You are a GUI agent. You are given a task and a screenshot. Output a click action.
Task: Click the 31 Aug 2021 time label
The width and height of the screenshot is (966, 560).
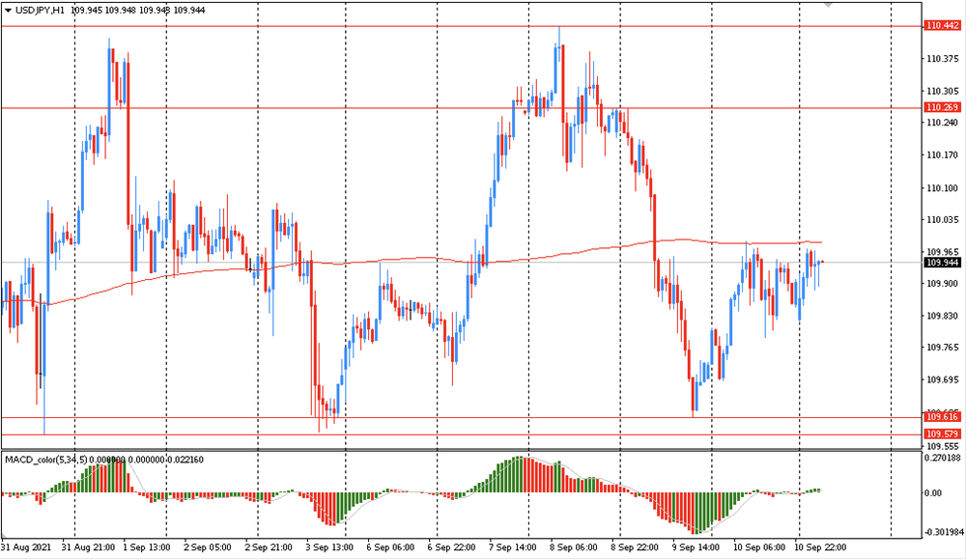[x=26, y=547]
